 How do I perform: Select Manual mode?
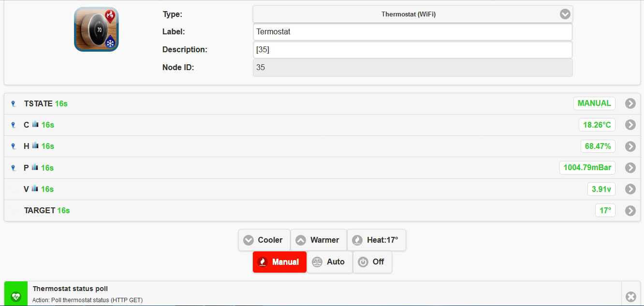click(279, 262)
